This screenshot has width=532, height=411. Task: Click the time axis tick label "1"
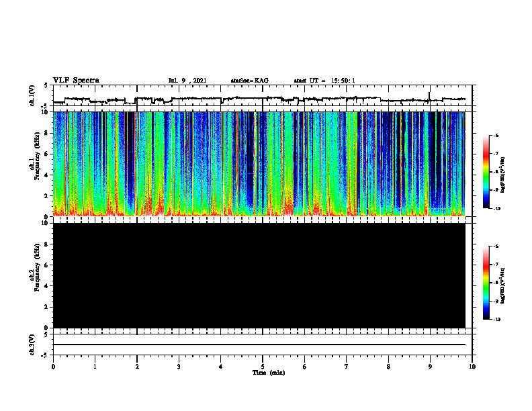[x=95, y=367]
